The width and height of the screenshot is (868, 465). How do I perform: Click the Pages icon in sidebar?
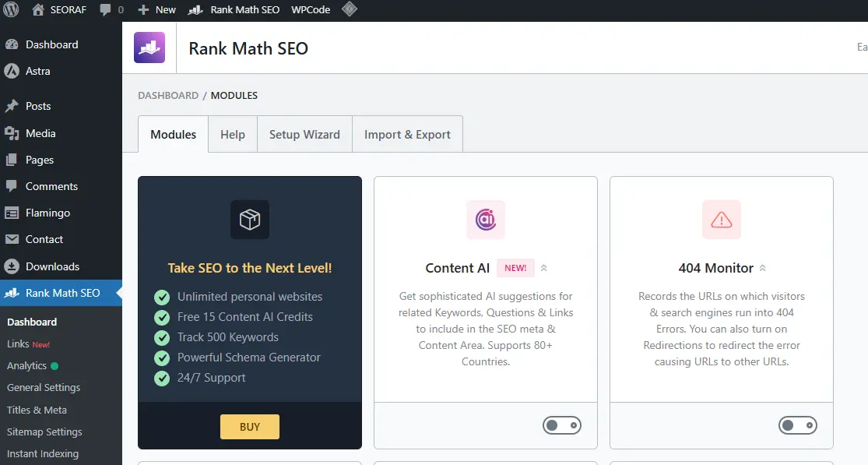tap(12, 160)
